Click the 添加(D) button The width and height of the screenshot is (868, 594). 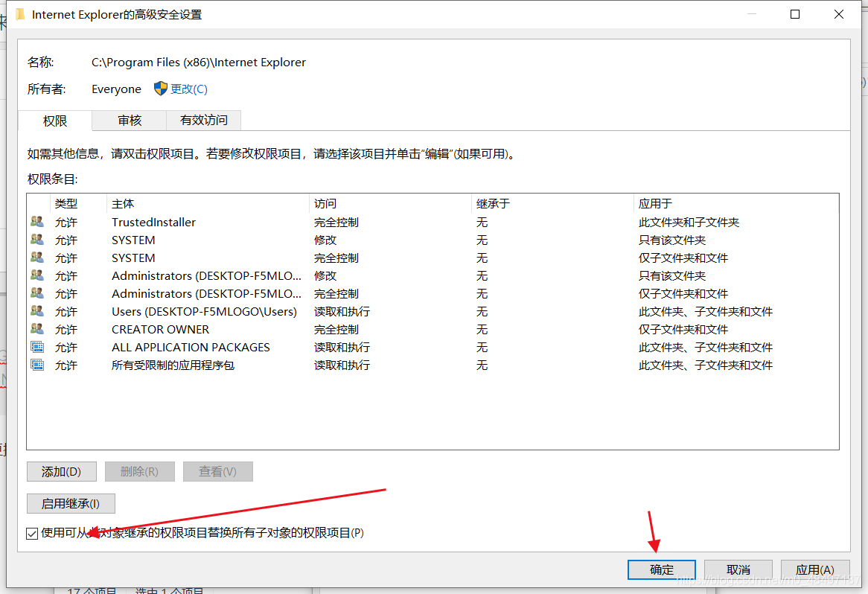(62, 472)
